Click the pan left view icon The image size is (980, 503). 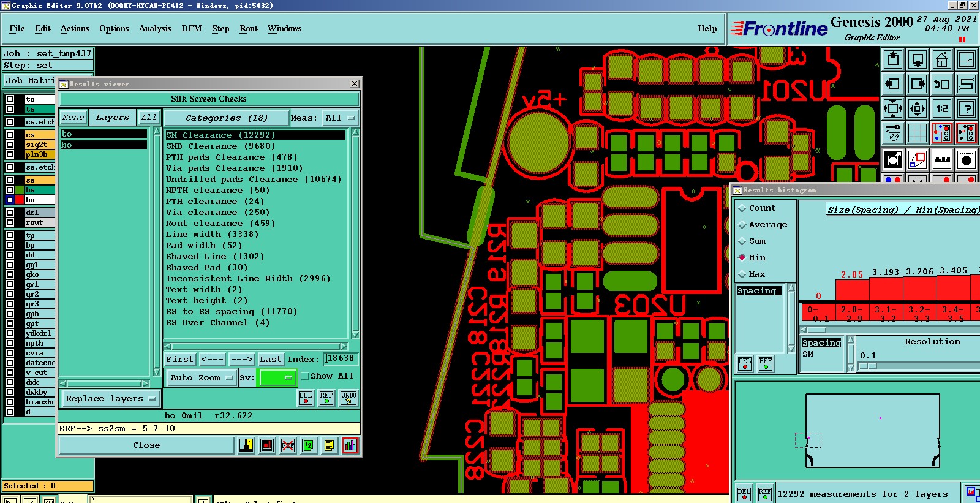[x=893, y=85]
